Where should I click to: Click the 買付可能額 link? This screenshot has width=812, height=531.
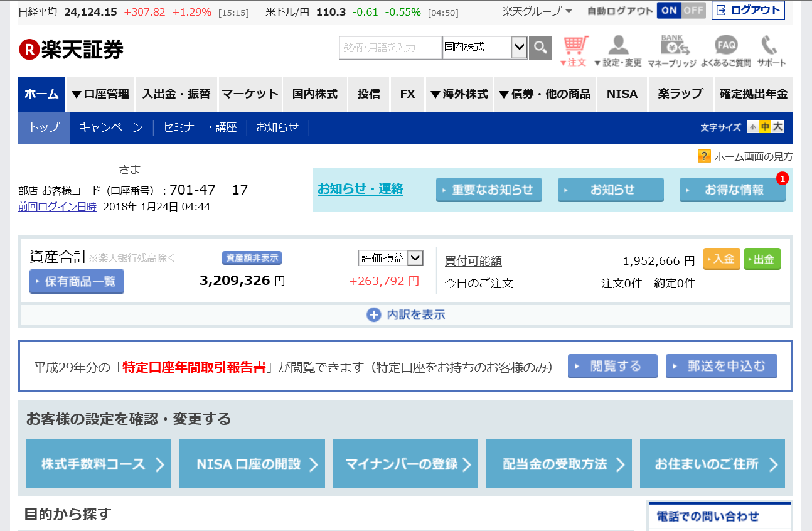pos(473,261)
